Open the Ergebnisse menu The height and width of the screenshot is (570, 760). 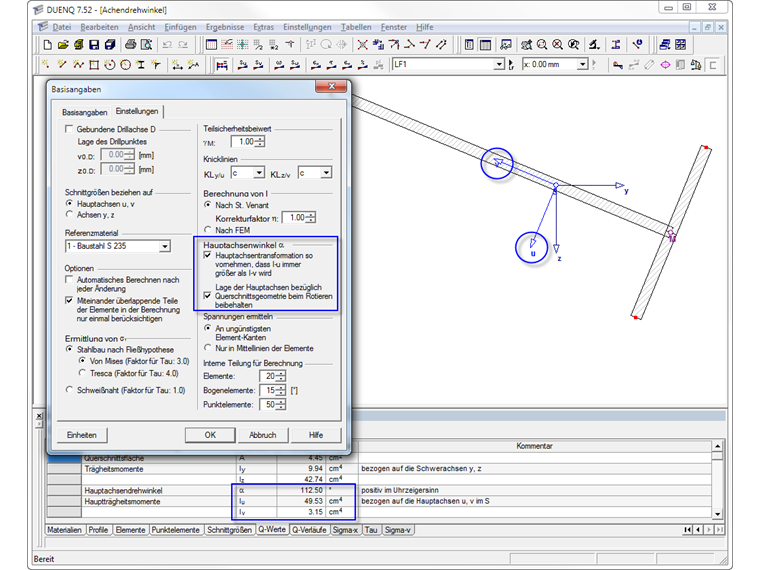click(x=225, y=27)
